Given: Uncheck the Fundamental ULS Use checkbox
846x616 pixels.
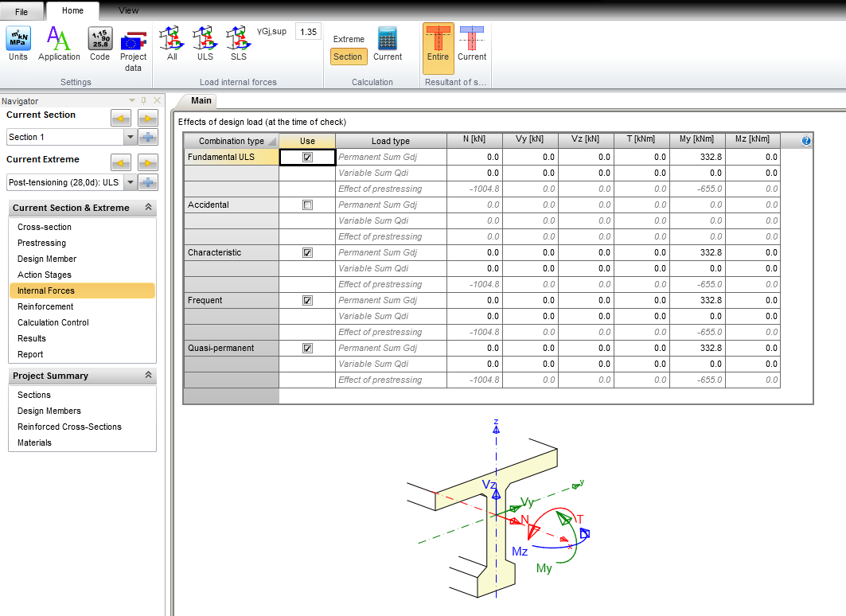Looking at the screenshot, I should [x=307, y=158].
